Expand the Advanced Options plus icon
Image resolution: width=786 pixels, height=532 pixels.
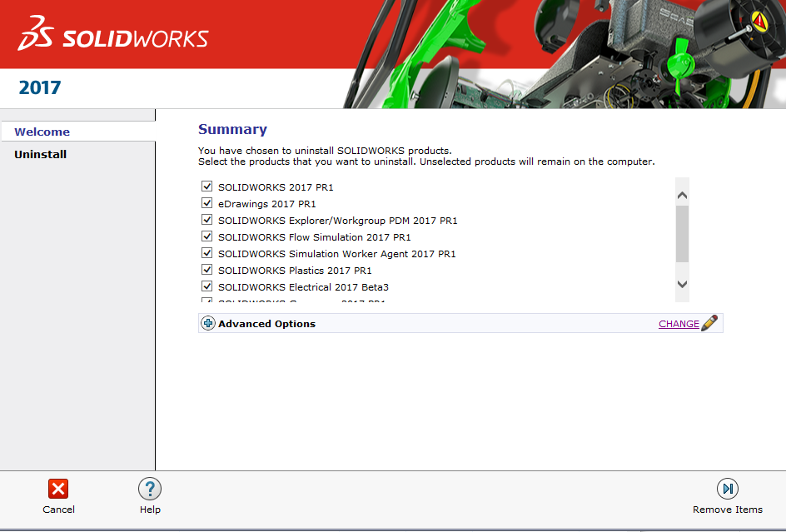[x=208, y=323]
